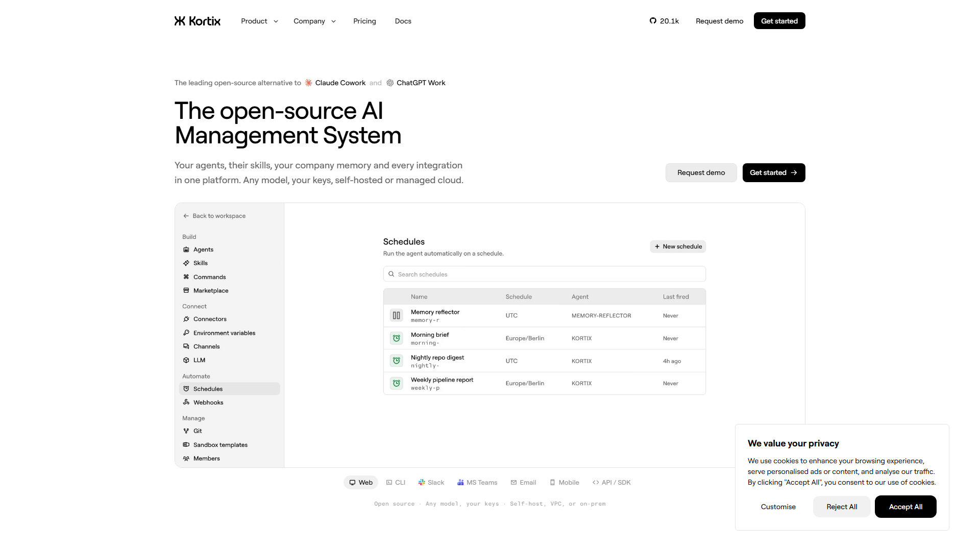The width and height of the screenshot is (980, 551).
Task: Click the Channels chat icon
Action: coord(186,346)
